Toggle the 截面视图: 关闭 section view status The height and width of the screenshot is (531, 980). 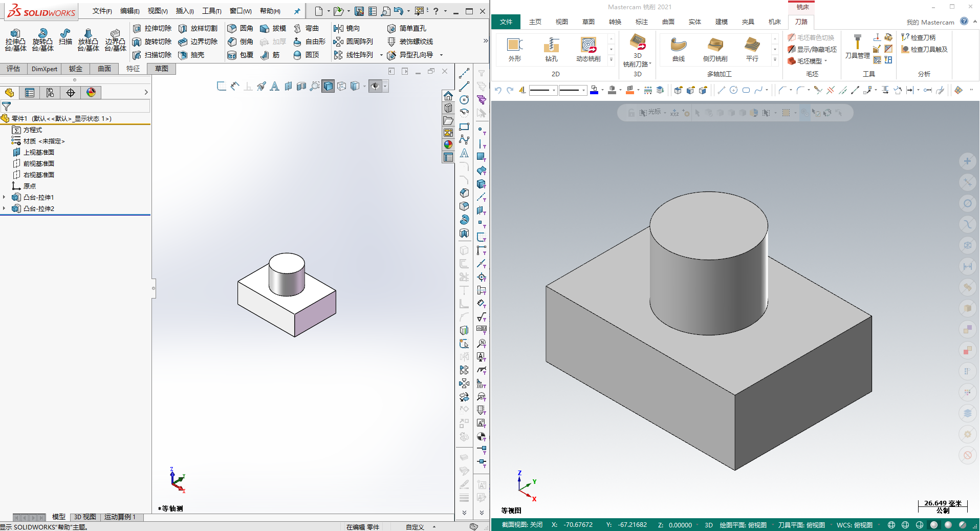click(x=522, y=525)
